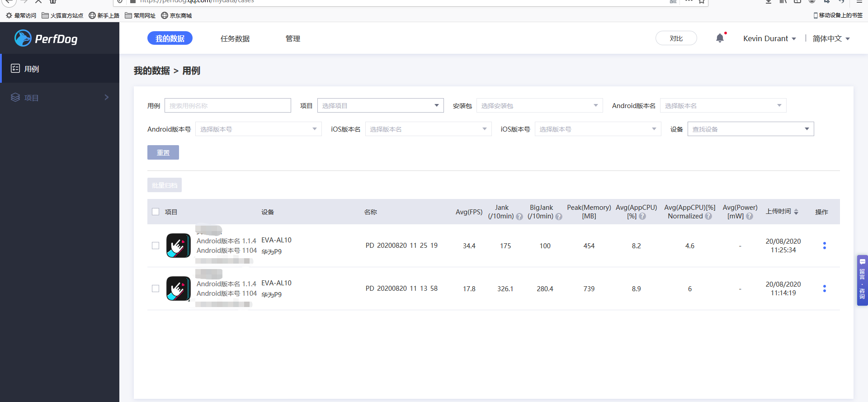Open the Kevin Durant user menu

tap(769, 38)
